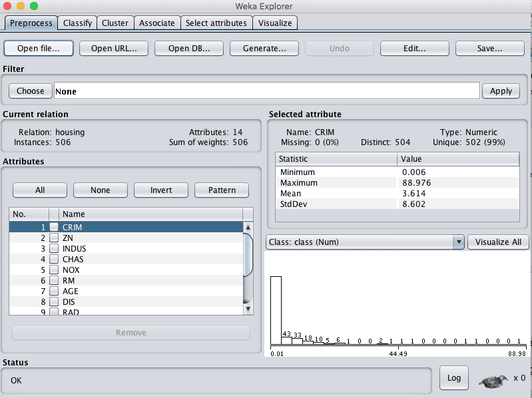The image size is (532, 398).
Task: Click the Generate... button
Action: [x=264, y=49]
